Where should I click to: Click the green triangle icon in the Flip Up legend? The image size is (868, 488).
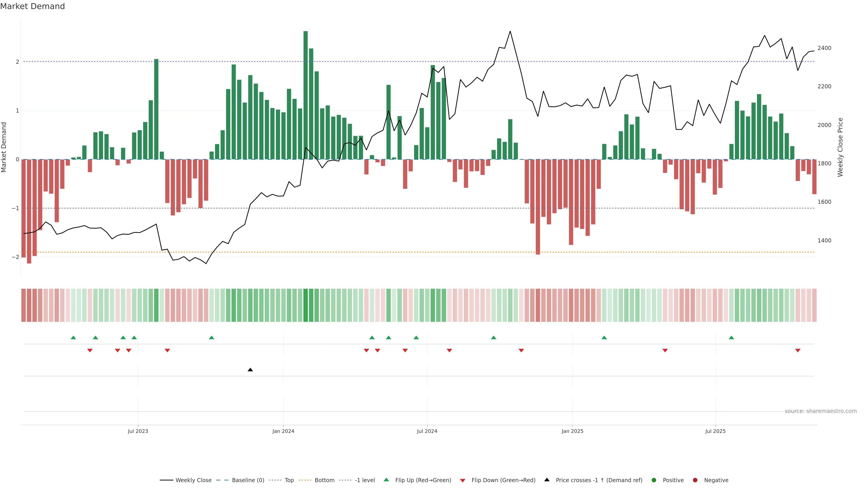[x=386, y=480]
